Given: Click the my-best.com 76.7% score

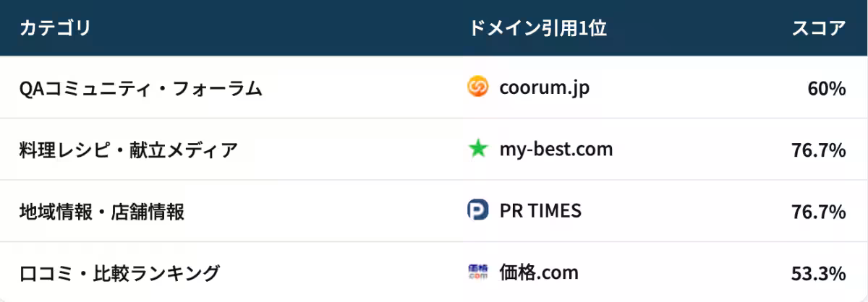Looking at the screenshot, I should pos(819,150).
